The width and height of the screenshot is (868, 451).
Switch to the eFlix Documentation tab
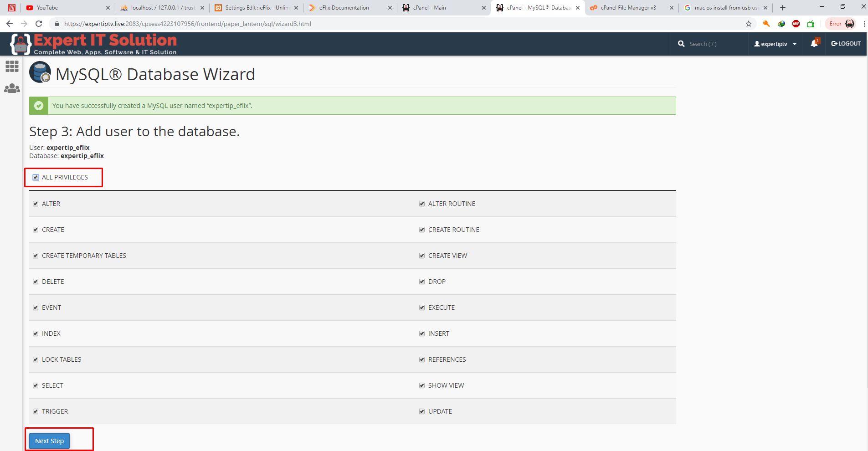[350, 8]
